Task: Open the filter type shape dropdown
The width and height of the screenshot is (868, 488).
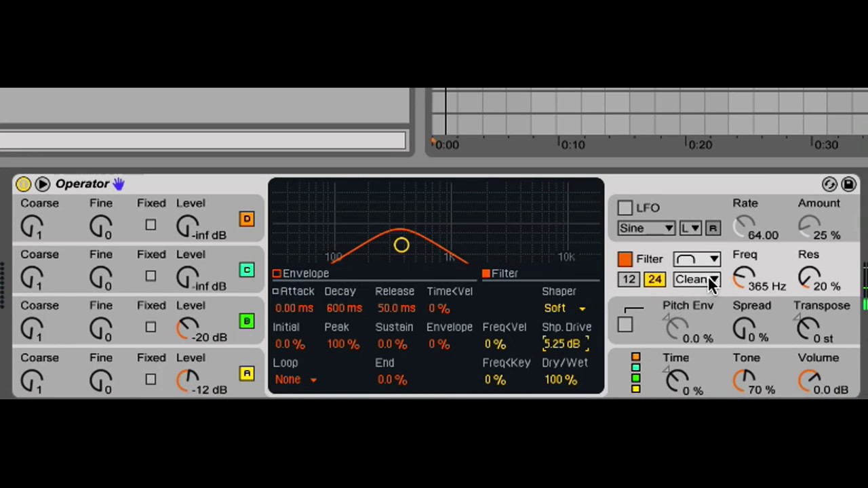Action: [x=697, y=259]
